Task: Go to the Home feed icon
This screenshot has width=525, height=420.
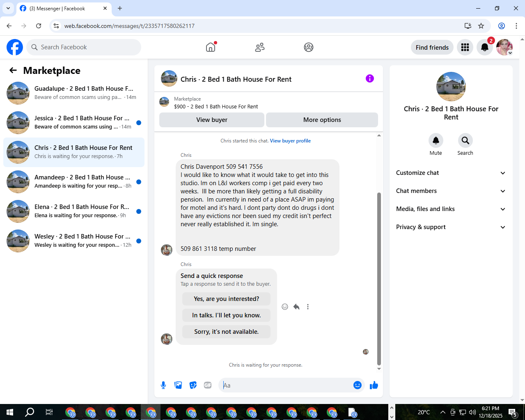Action: (211, 47)
